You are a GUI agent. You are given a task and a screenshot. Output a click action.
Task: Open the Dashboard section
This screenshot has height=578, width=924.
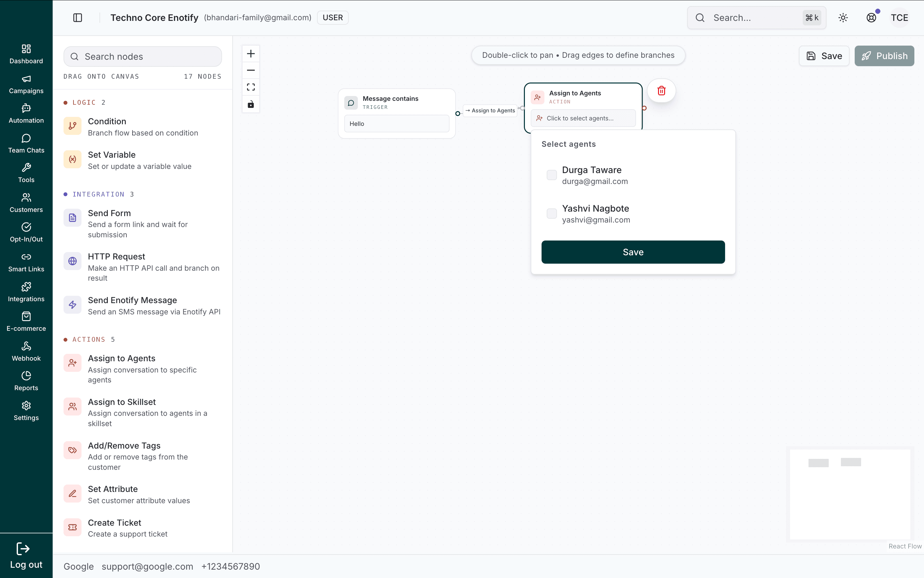26,54
